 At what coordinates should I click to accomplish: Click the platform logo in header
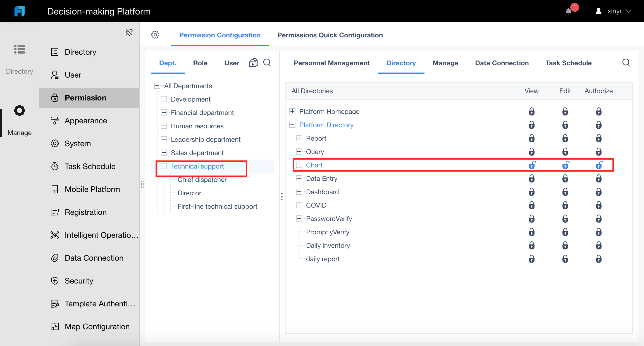[20, 11]
